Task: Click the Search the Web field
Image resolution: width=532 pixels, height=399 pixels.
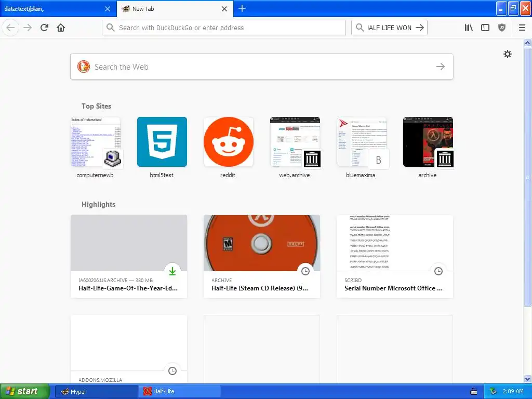Action: point(262,66)
